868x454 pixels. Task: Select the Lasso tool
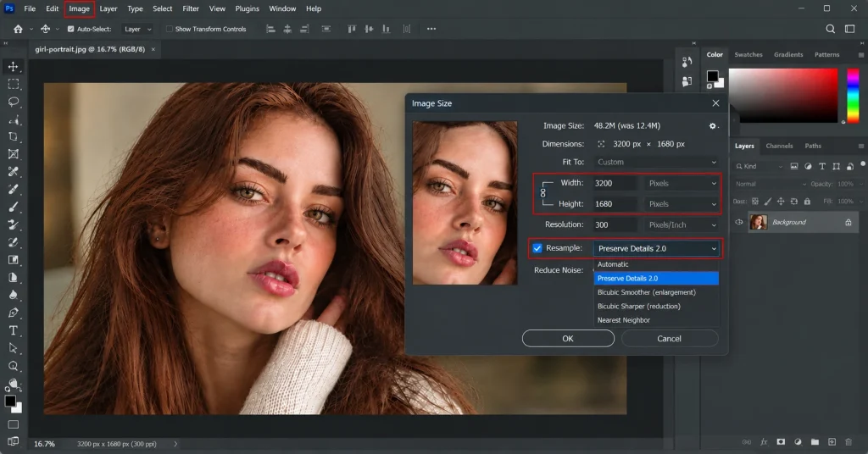13,102
